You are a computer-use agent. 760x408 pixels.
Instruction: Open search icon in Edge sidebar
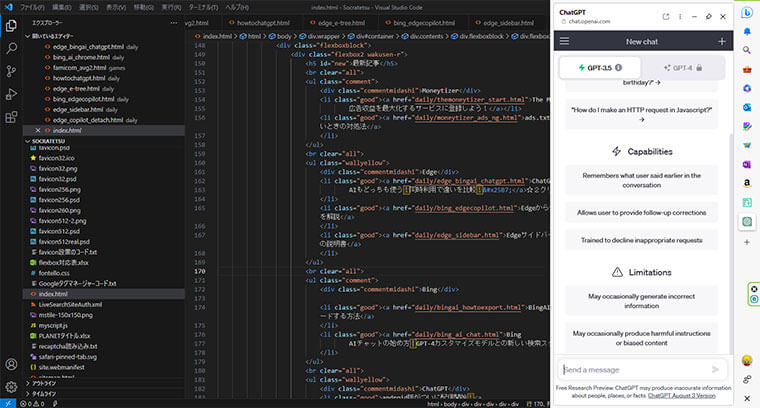click(x=747, y=50)
